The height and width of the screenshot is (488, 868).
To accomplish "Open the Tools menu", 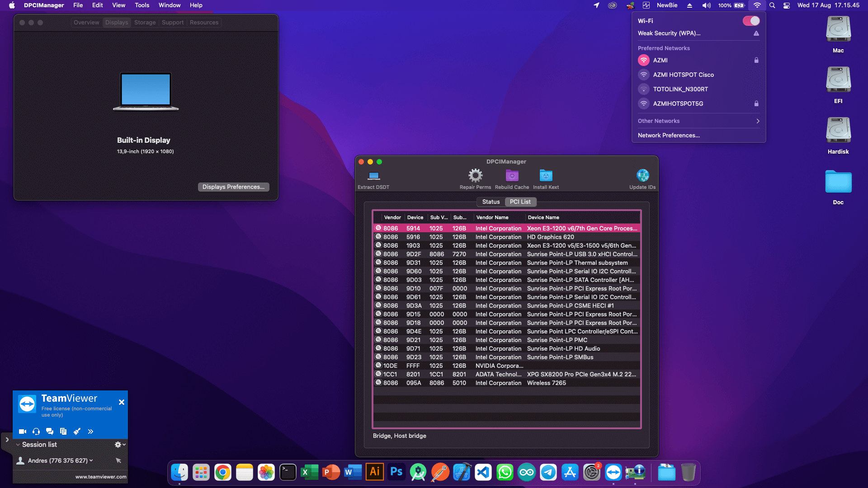I will [x=142, y=5].
